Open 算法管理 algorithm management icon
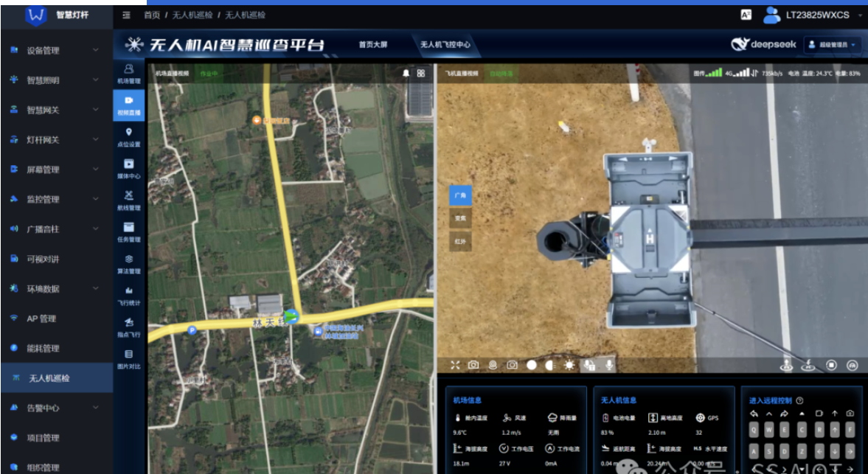The height and width of the screenshot is (474, 868). click(129, 263)
